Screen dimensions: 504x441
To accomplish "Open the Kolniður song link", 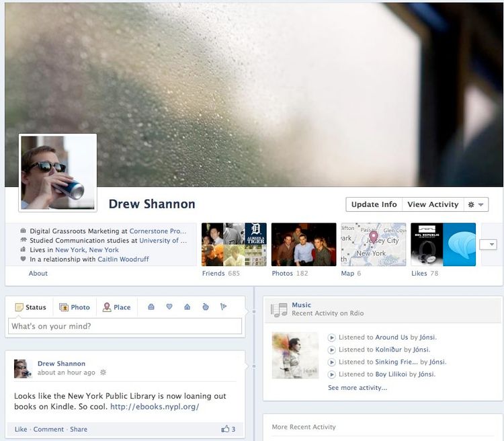I will [388, 350].
